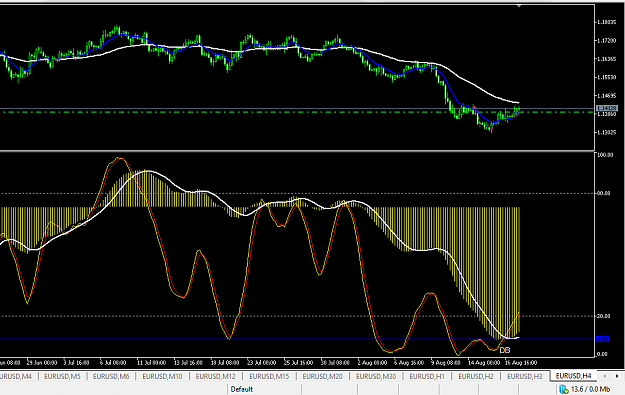Switch to the EURUSD,M5 chart tab

[x=62, y=376]
